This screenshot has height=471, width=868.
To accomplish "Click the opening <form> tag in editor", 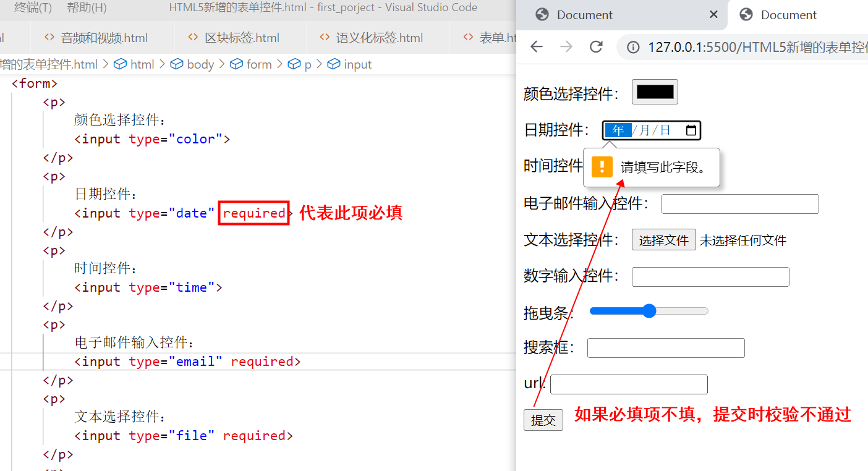I will tap(35, 83).
